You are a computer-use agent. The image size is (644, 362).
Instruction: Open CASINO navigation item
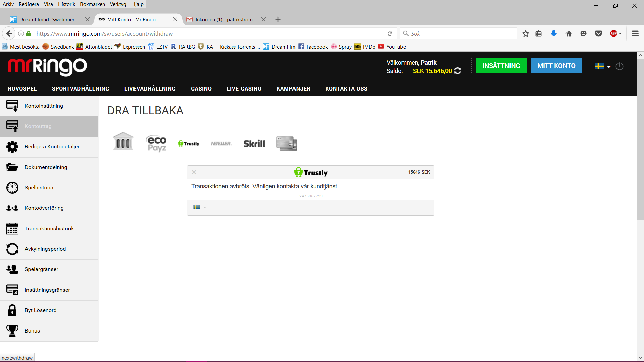click(201, 89)
